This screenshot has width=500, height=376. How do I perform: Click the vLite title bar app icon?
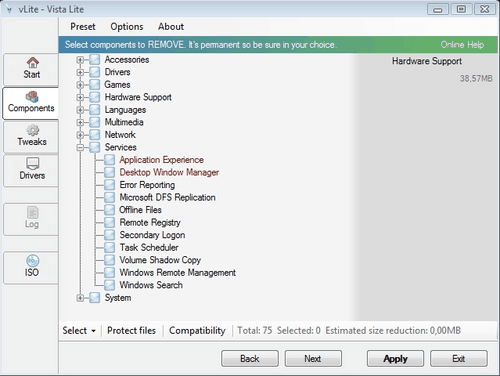(9, 10)
